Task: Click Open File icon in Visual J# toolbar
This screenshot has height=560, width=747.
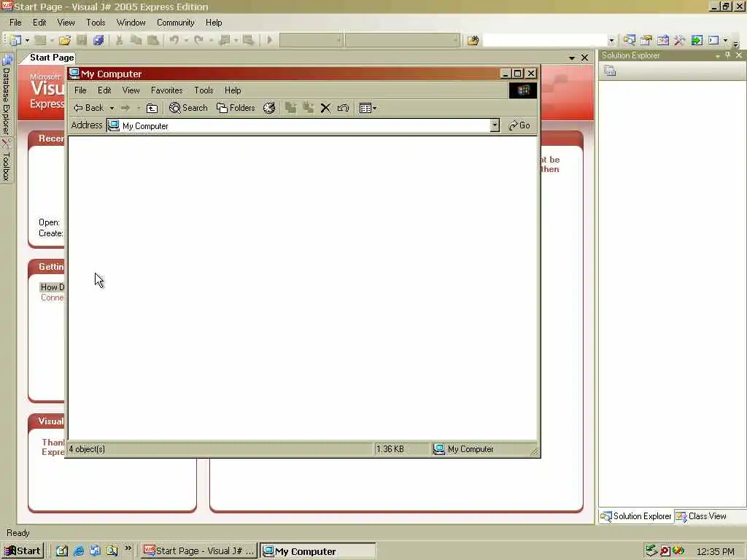Action: tap(65, 41)
